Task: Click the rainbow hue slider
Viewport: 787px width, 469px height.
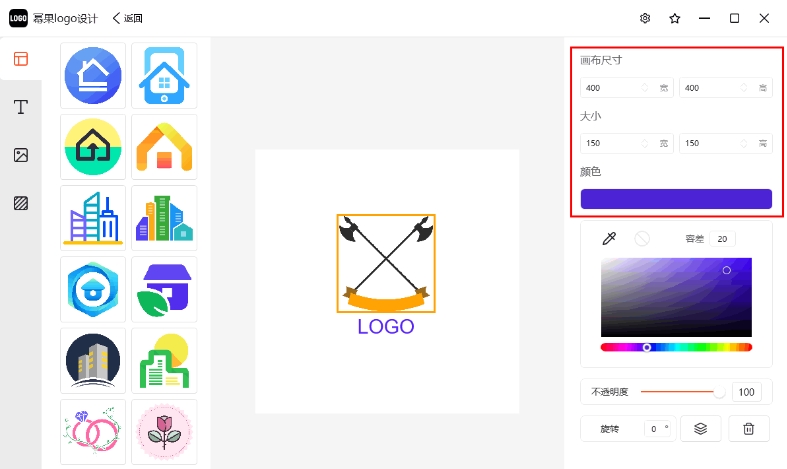Action: coord(676,347)
